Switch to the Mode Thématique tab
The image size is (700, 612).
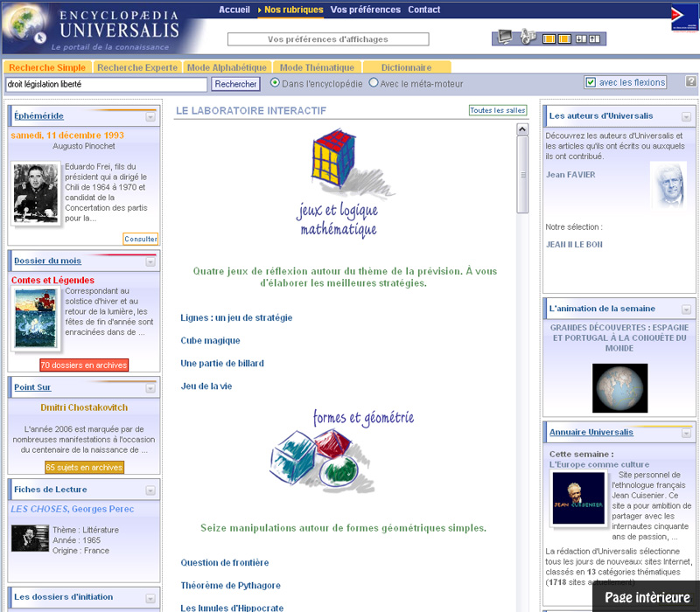[x=317, y=67]
